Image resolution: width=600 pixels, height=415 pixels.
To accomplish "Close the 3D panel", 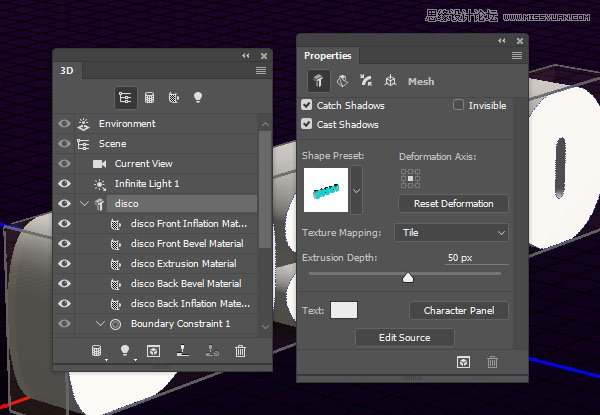I will (264, 56).
